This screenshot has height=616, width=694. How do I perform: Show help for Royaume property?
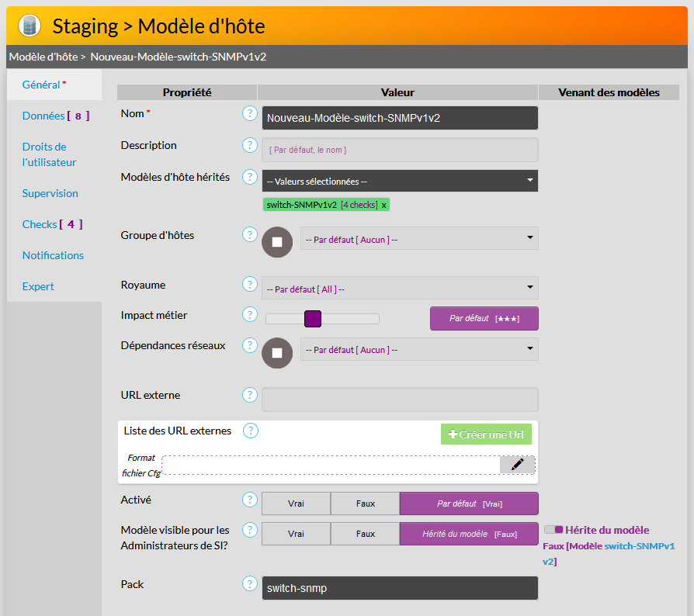[x=249, y=285]
